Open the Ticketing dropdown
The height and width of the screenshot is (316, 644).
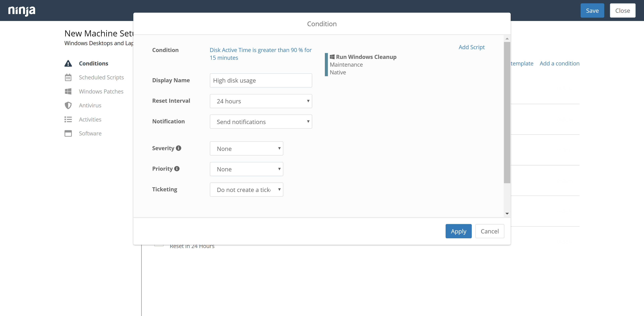click(246, 190)
